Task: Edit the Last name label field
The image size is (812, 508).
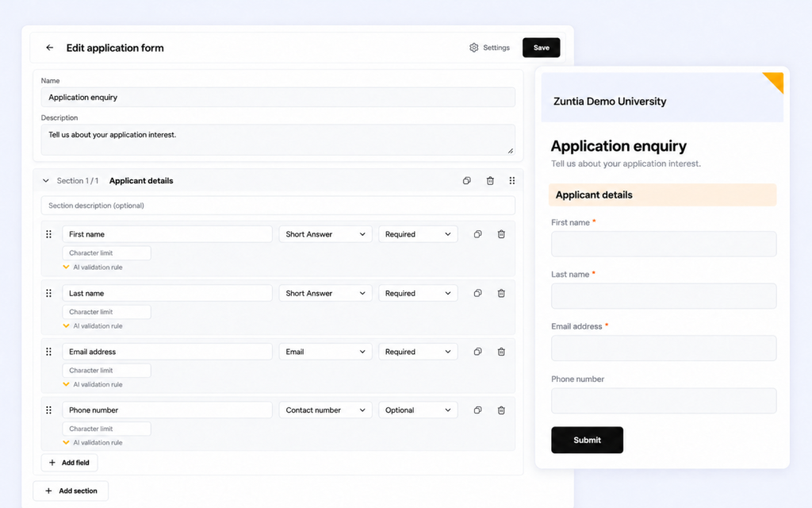Action: tap(167, 294)
